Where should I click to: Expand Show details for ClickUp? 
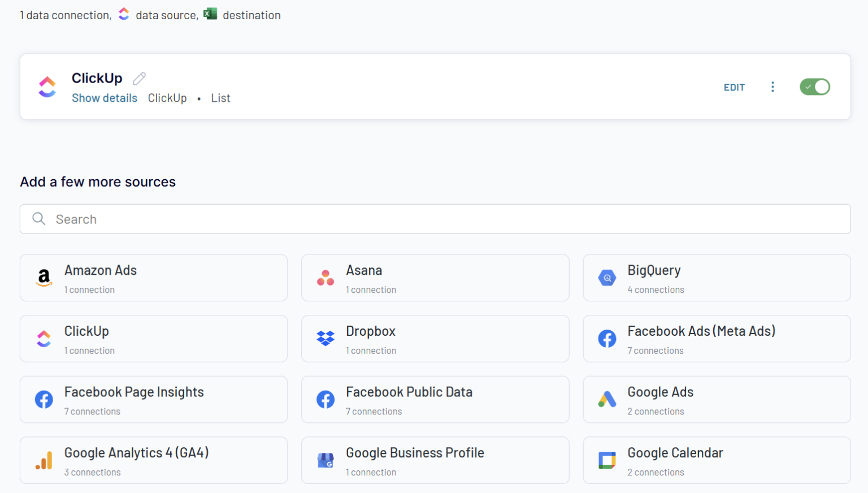point(105,98)
